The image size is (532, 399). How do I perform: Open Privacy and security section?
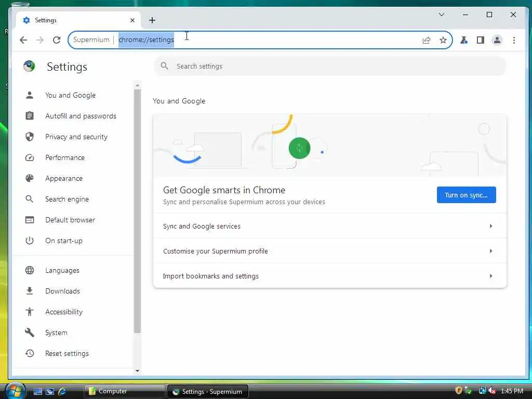[76, 137]
